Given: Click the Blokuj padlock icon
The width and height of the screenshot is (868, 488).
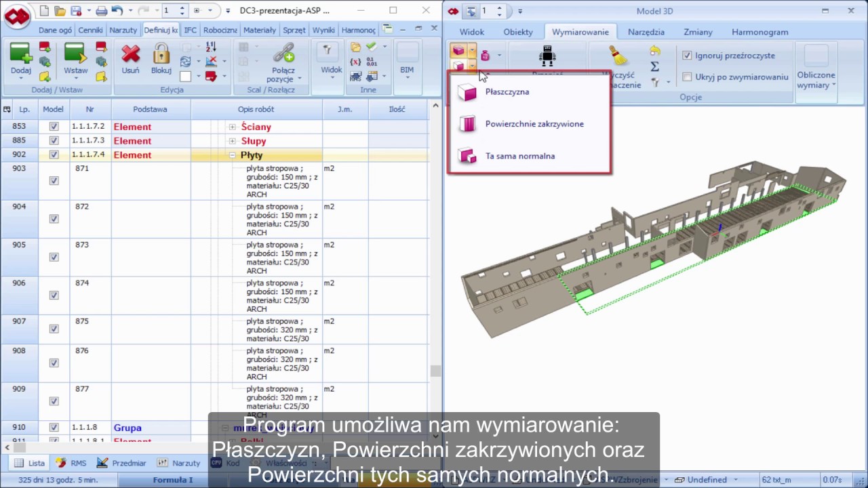Looking at the screenshot, I should tap(161, 54).
